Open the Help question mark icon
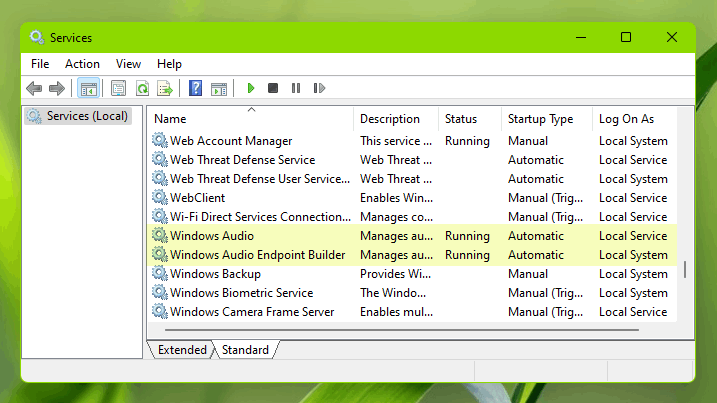Screen dimensions: 717x403 pyautogui.click(x=195, y=88)
